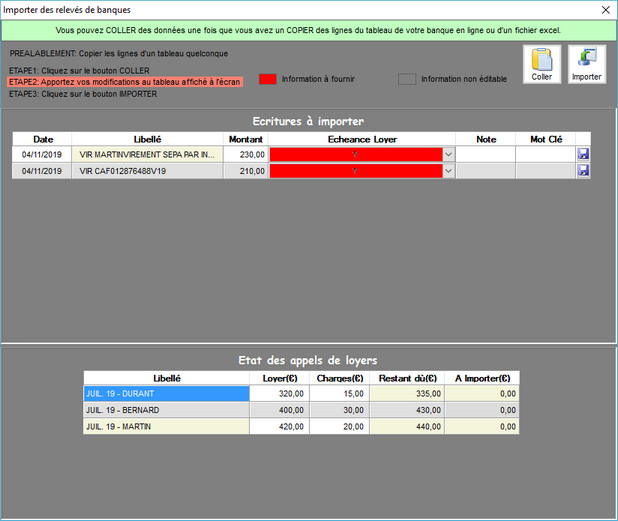Close the Importer des relevés window

[604, 10]
